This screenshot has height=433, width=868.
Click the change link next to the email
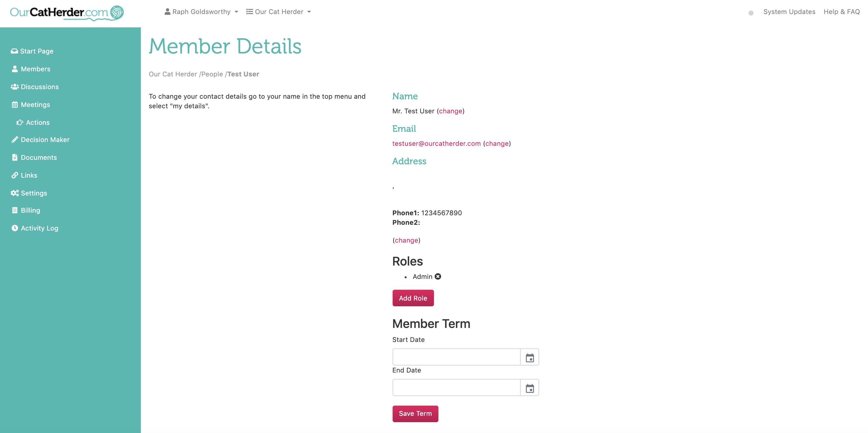tap(497, 143)
